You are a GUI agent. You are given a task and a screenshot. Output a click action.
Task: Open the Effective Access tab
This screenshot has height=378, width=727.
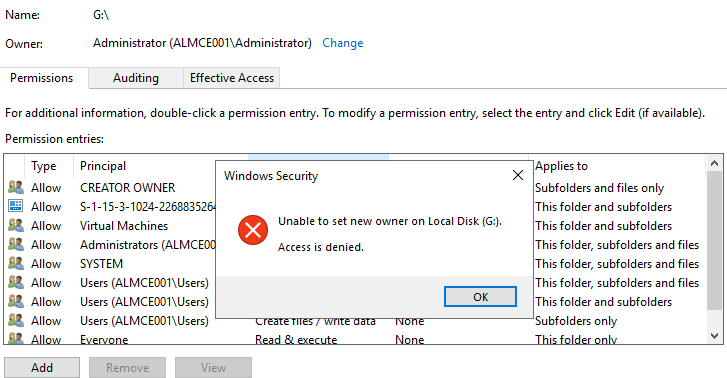pos(232,78)
